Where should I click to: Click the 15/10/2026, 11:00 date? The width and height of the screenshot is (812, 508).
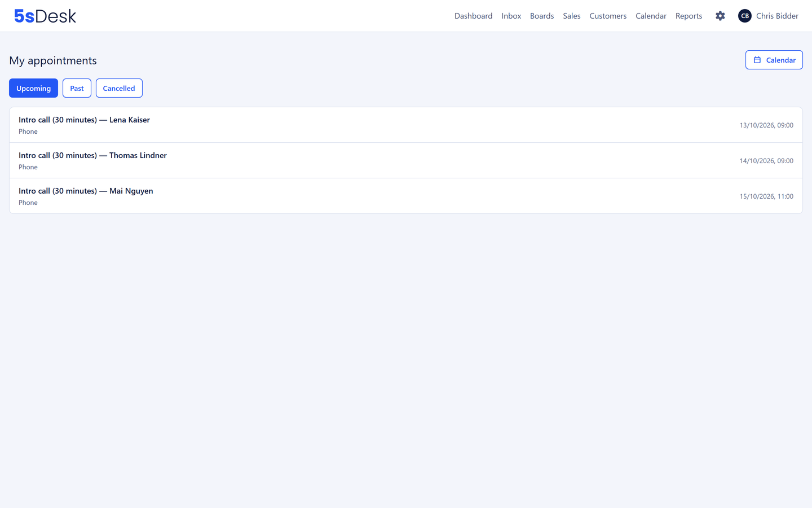(766, 196)
